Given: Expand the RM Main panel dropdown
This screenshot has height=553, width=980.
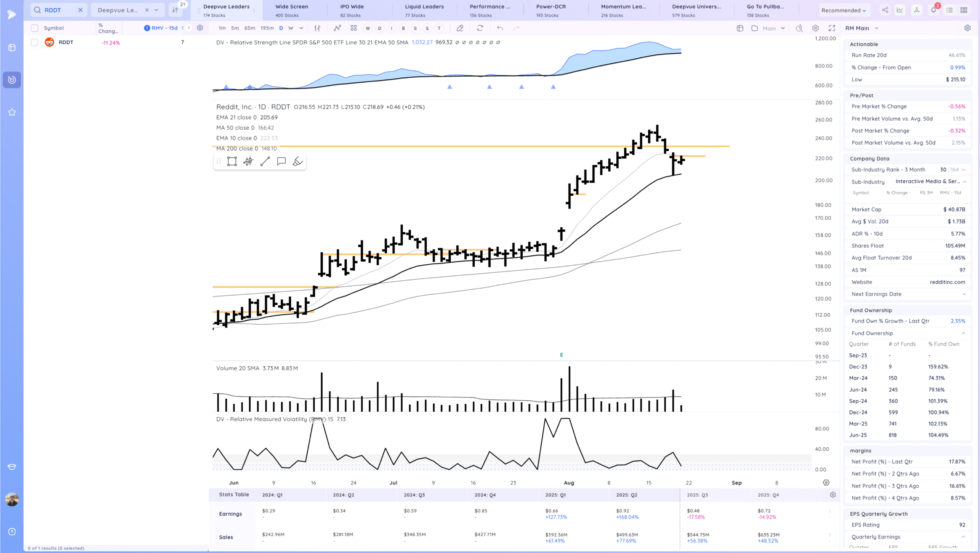Looking at the screenshot, I should click(x=877, y=28).
